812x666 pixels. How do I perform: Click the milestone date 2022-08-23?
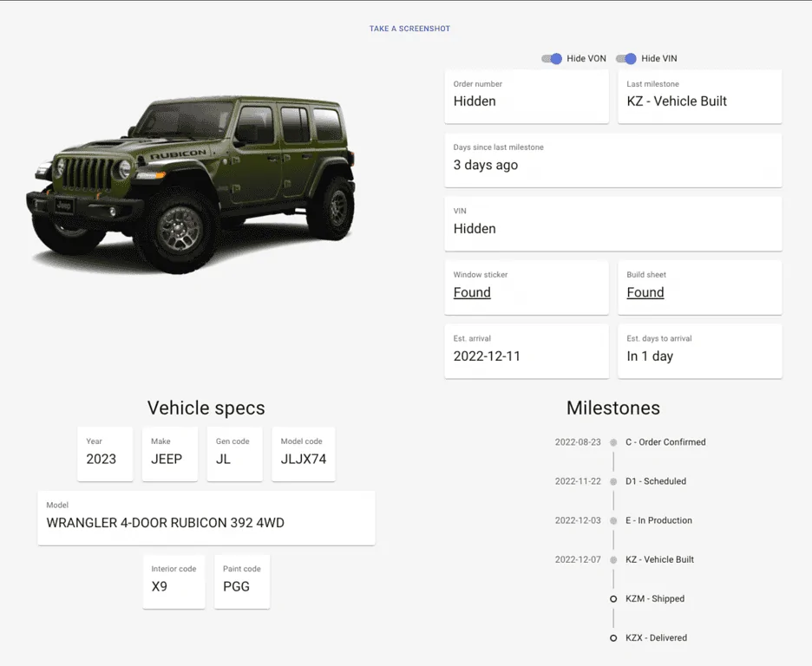(578, 442)
